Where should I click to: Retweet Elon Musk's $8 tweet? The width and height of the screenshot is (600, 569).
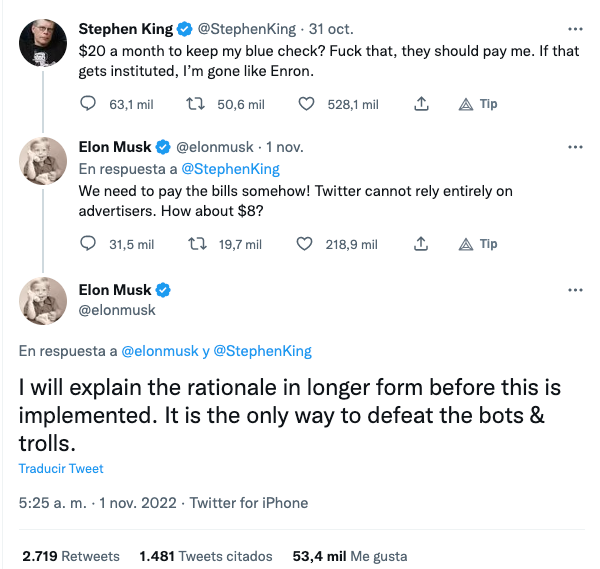coord(197,244)
